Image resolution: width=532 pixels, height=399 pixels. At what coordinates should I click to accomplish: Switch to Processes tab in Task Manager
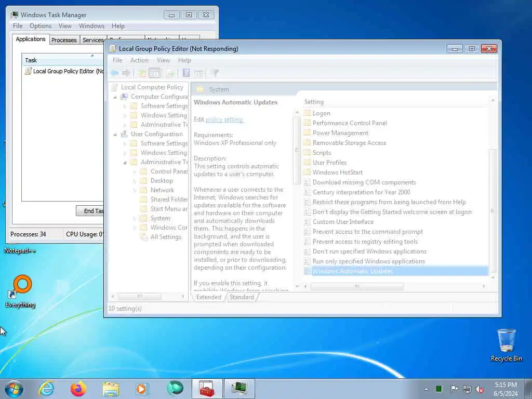tap(64, 40)
